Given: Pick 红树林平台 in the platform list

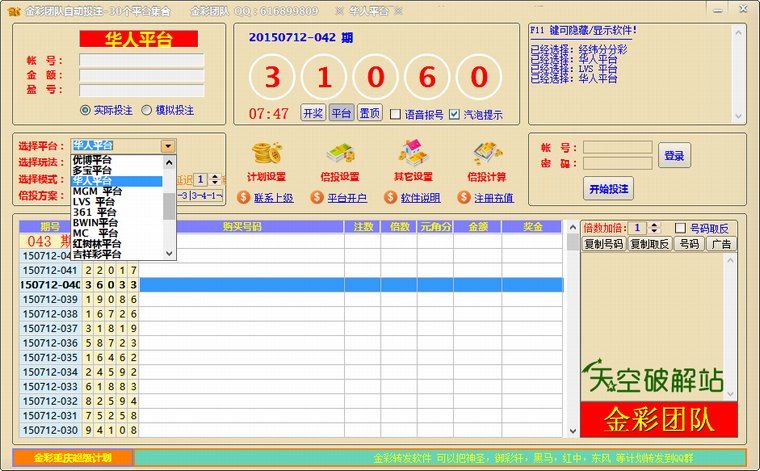Looking at the screenshot, I should (x=97, y=244).
